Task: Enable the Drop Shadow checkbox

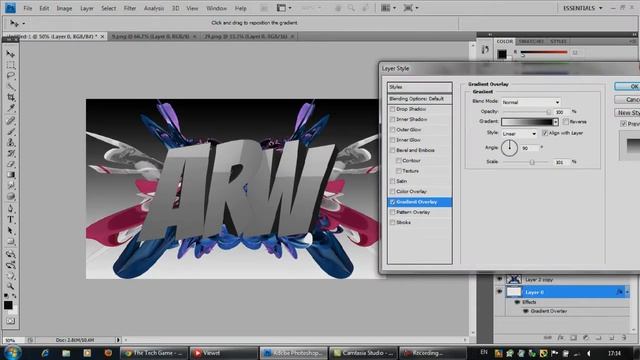Action: click(x=393, y=109)
